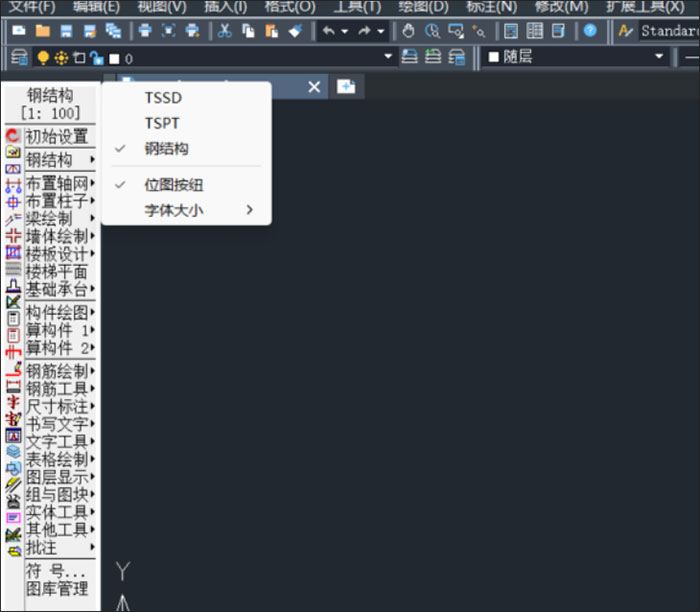Click the Save As icon with pencil
The height and width of the screenshot is (612, 700).
90,31
